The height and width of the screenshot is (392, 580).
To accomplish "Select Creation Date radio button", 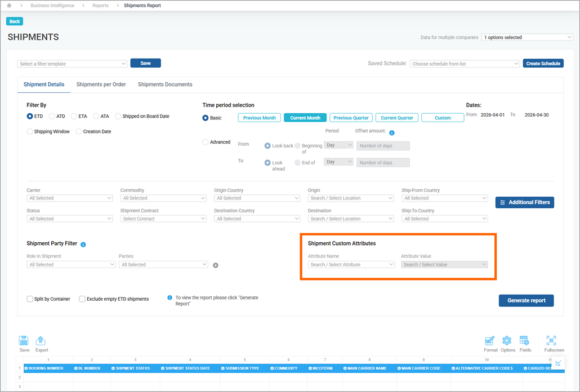I will tap(79, 131).
